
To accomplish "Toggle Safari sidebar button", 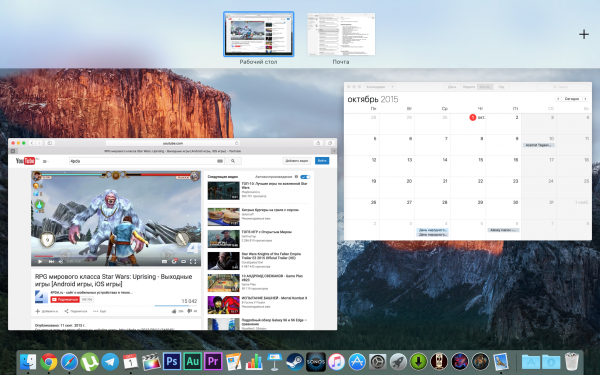I will pos(50,143).
